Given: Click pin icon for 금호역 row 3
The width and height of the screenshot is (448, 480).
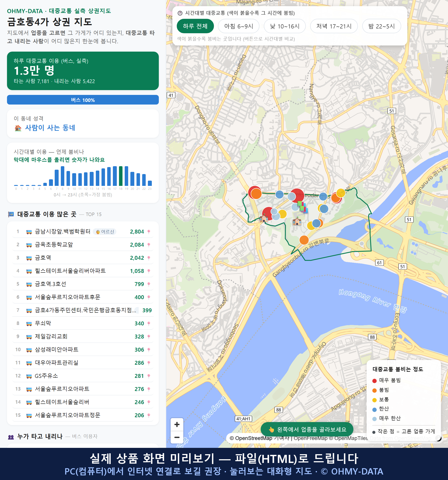Looking at the screenshot, I should (x=149, y=258).
